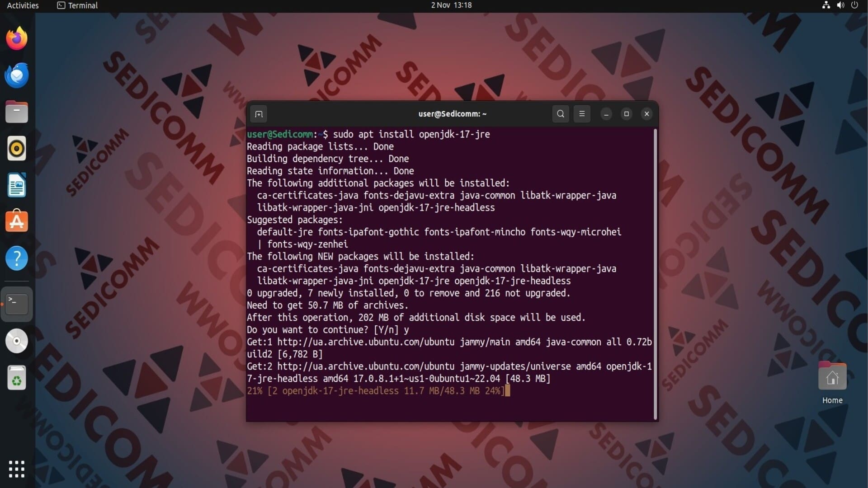The width and height of the screenshot is (868, 488).
Task: Open the Files manager in dock
Action: click(17, 112)
